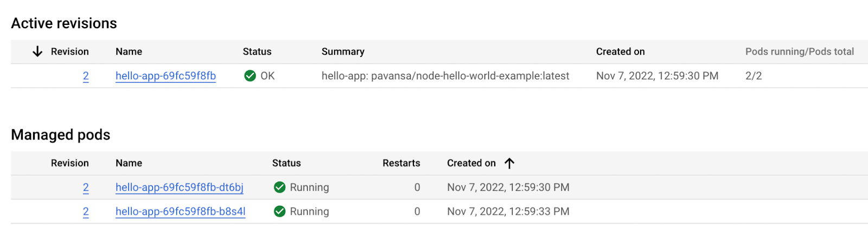Click the Running check icon for pod dt6bj
Screen dimensions: 868x233
pyautogui.click(x=280, y=187)
